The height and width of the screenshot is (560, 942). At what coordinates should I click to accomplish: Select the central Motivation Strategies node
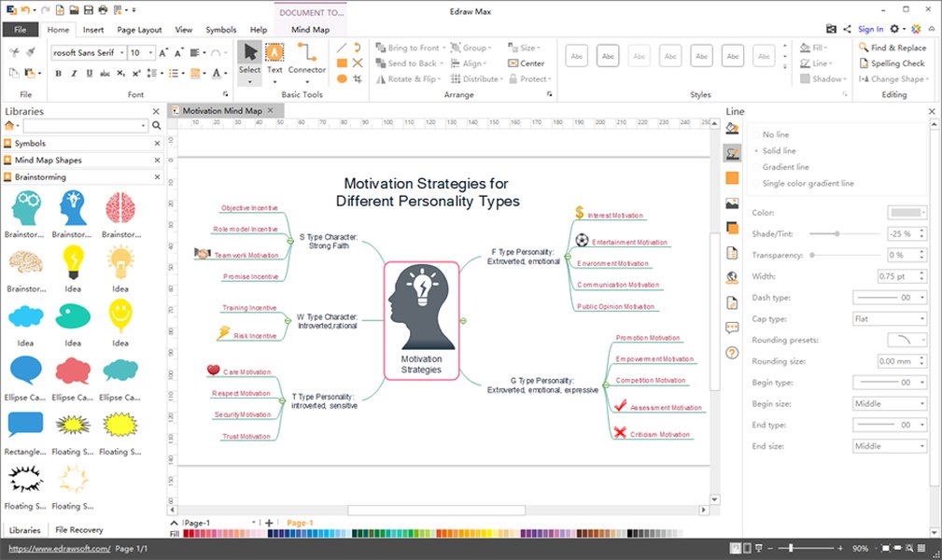pyautogui.click(x=422, y=320)
